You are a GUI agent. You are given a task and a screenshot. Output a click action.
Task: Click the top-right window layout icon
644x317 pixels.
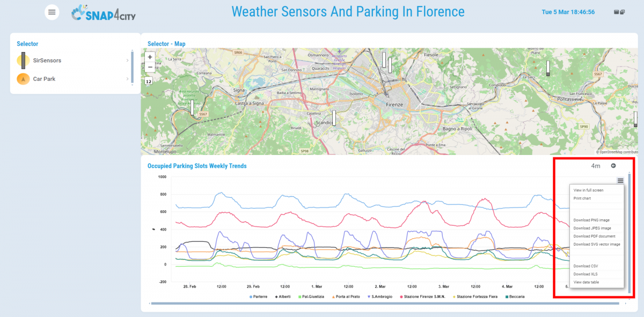point(619,12)
